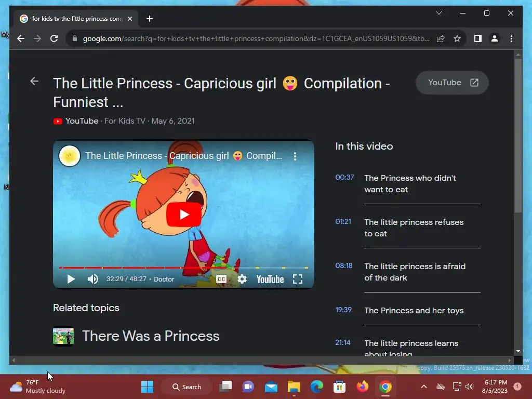Click the YouTube source link under the title
532x399 pixels.
[82, 121]
